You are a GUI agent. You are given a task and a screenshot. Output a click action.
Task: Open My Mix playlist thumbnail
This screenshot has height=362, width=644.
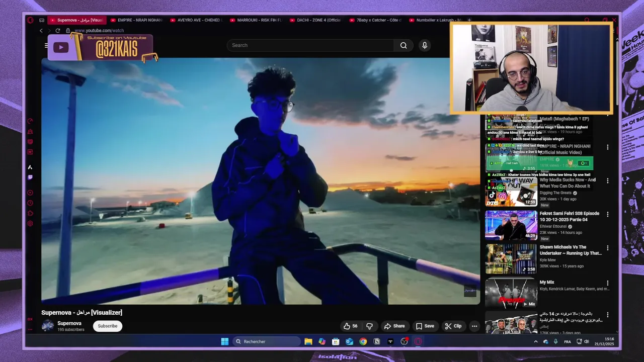click(511, 293)
